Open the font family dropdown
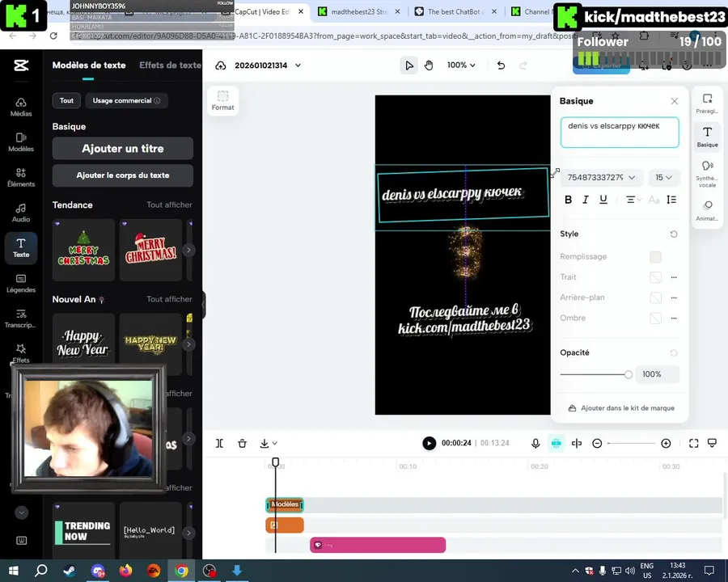 602,177
